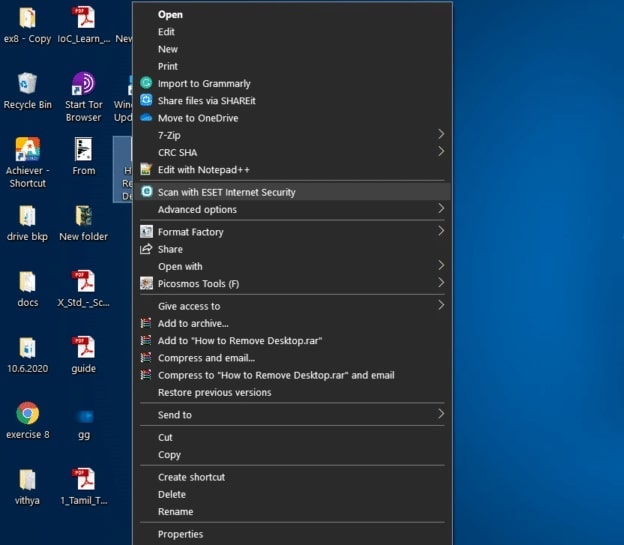Select the From file icon
624x545 pixels.
tap(84, 149)
